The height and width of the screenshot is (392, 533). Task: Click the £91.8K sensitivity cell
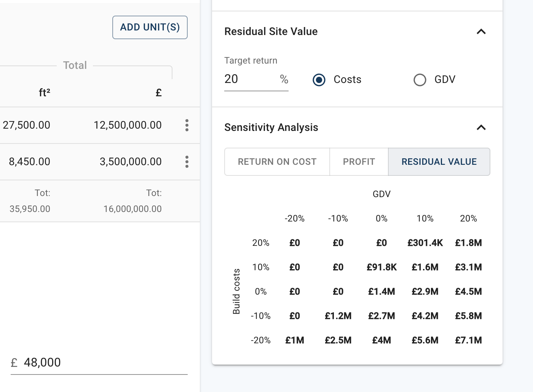tap(382, 267)
